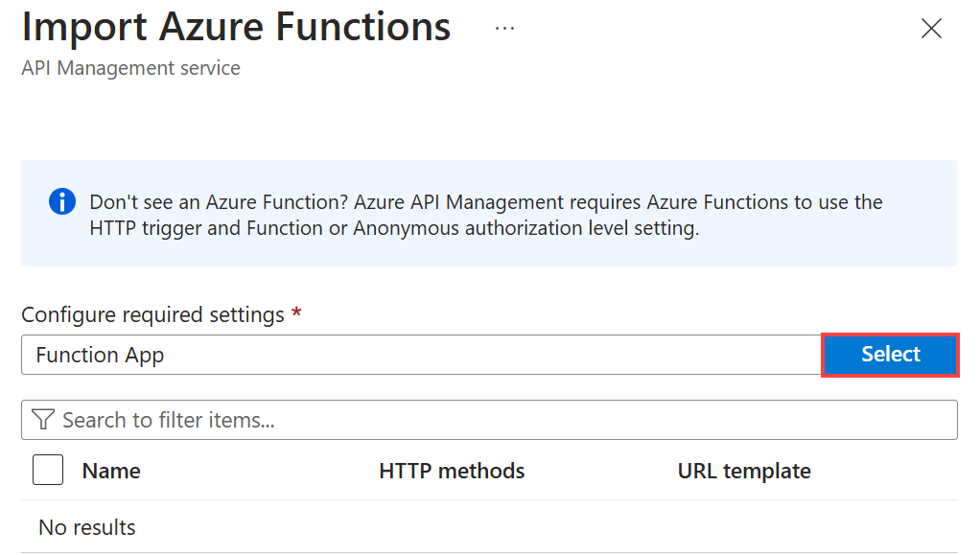980x555 pixels.
Task: Click the Function App settings field
Action: click(420, 355)
